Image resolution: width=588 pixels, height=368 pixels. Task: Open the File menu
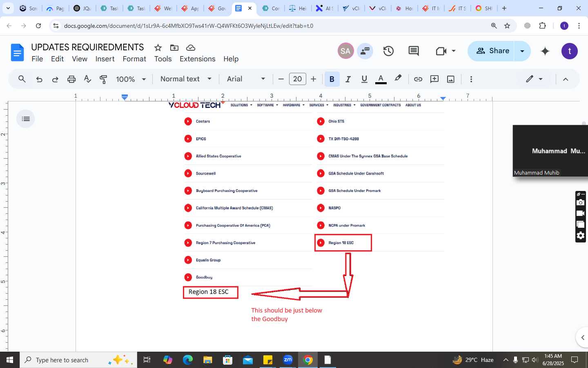point(37,59)
